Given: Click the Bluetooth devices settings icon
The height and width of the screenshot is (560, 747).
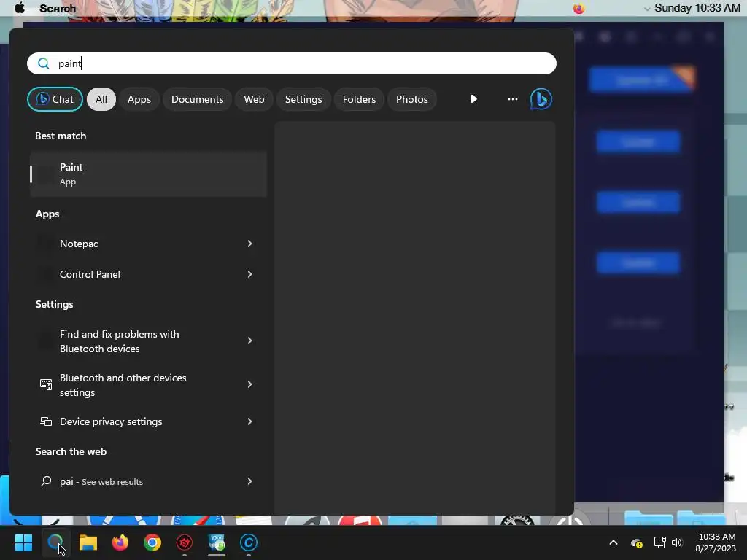Looking at the screenshot, I should (x=46, y=384).
